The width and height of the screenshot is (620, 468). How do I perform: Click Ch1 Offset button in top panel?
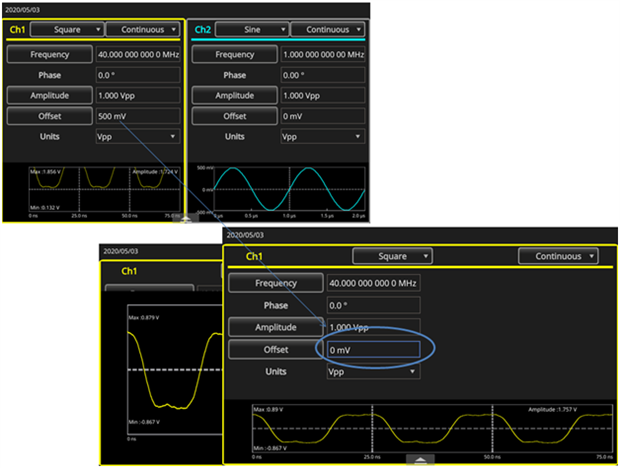tap(50, 116)
